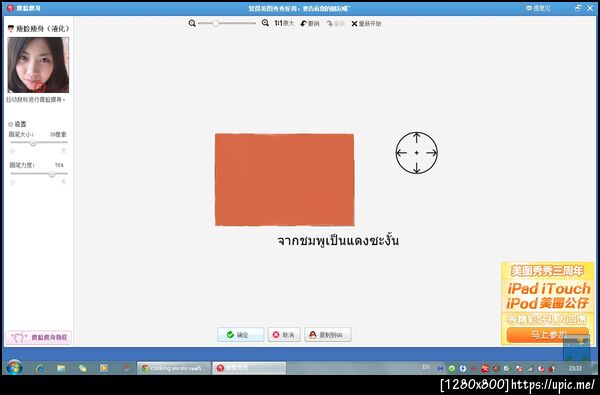Open the feedback link in title bar

pyautogui.click(x=538, y=8)
